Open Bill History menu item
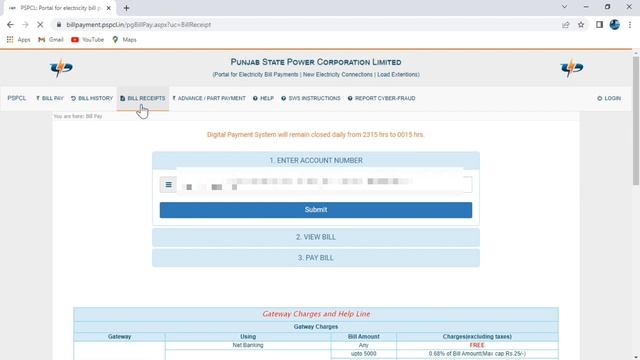This screenshot has height=360, width=640. pyautogui.click(x=92, y=98)
